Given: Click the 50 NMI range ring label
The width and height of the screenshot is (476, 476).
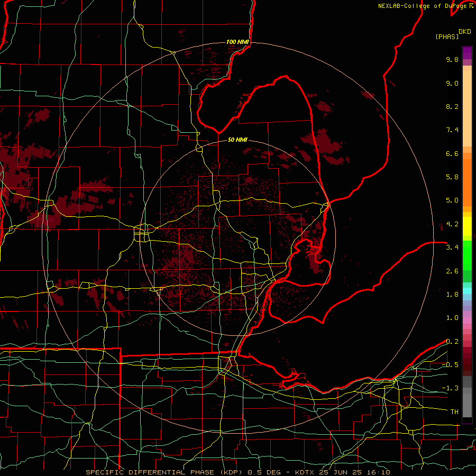Looking at the screenshot, I should (x=237, y=140).
